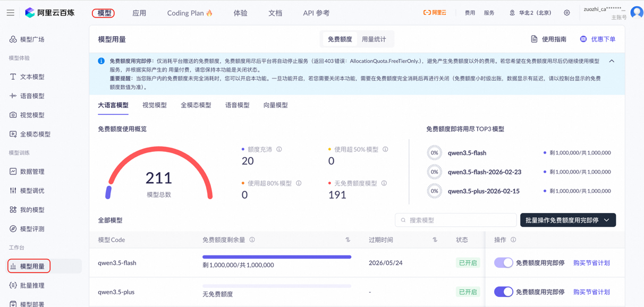Viewport: 644px width, 307px height.
Task: Click the 使用指南 document icon
Action: click(534, 39)
